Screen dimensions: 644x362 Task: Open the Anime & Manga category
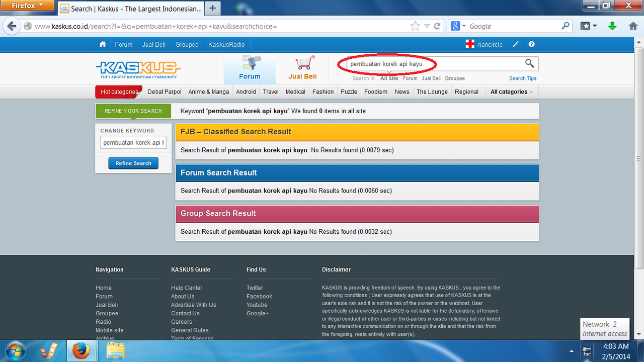point(209,92)
